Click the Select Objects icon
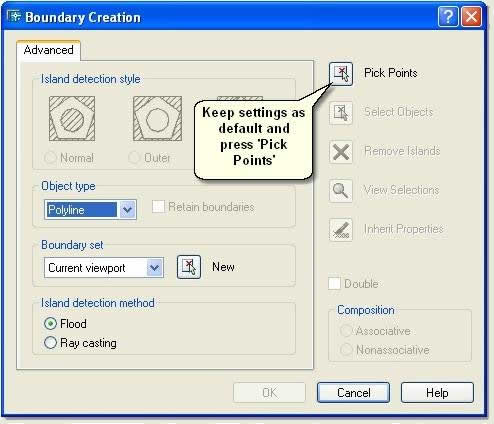 click(341, 113)
